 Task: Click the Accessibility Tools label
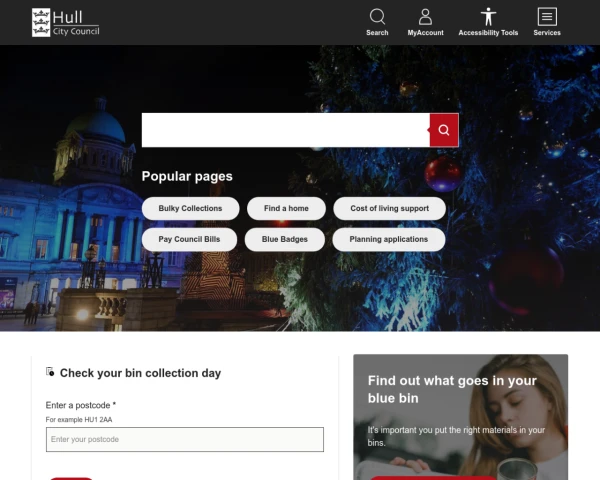pyautogui.click(x=488, y=33)
